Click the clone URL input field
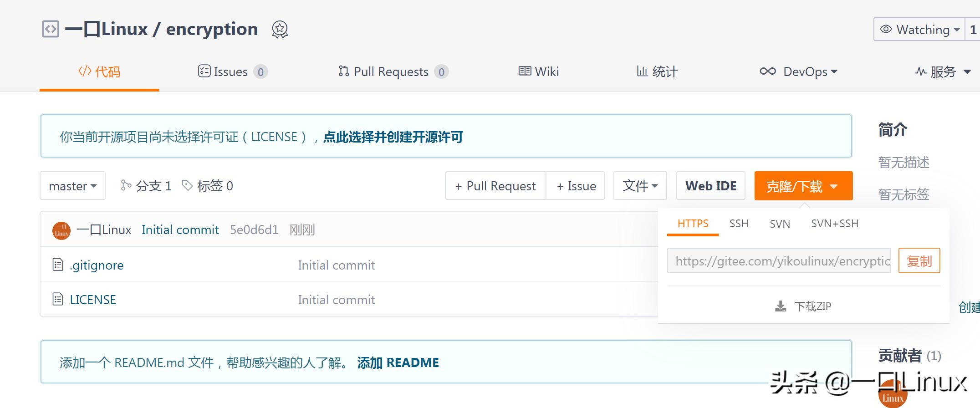This screenshot has width=980, height=408. 779,261
